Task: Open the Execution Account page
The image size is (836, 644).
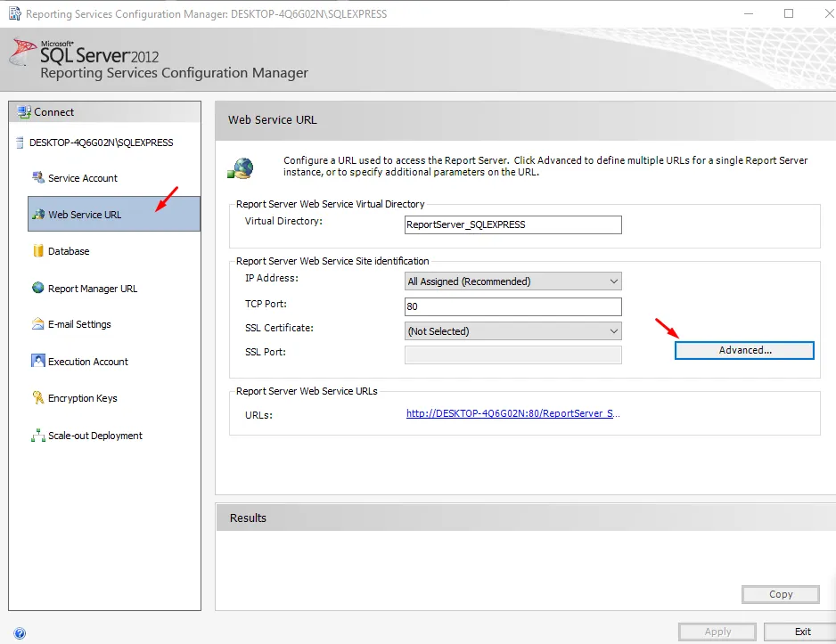Action: (88, 362)
